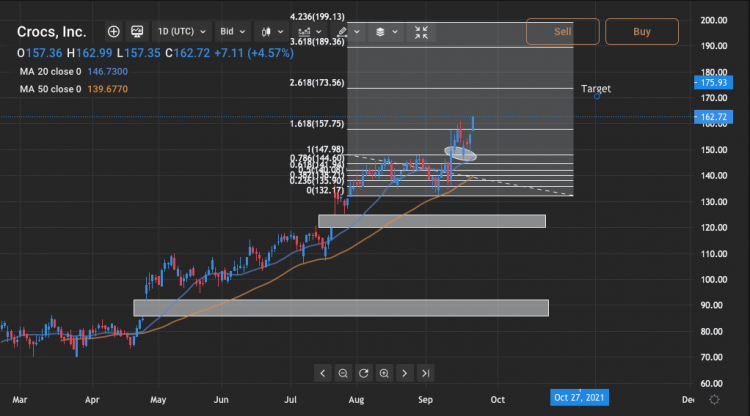Select the gray support rectangle near 120
This screenshot has height=416, width=750.
tap(432, 221)
